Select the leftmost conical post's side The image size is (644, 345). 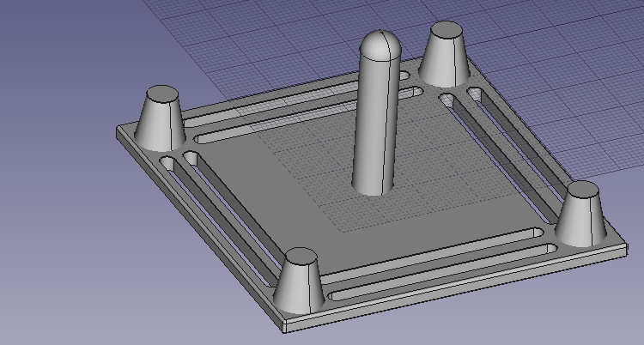point(161,125)
